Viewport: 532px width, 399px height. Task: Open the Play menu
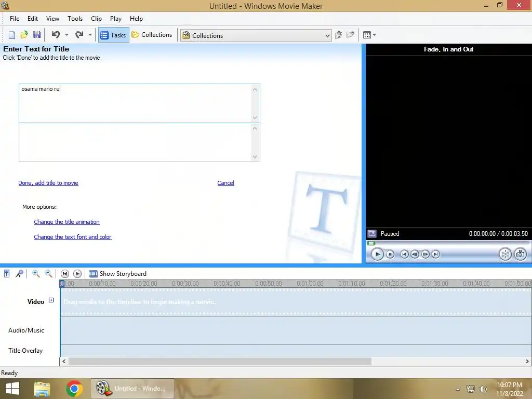[x=116, y=19]
